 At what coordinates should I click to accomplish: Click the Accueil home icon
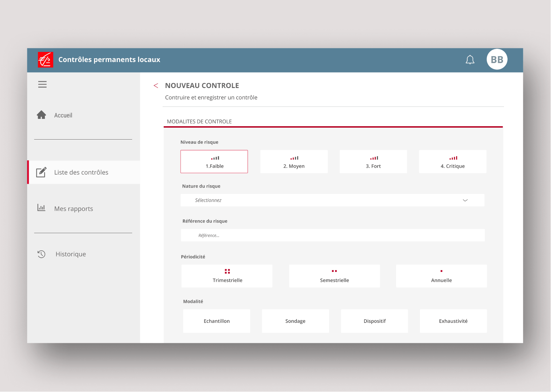point(41,115)
